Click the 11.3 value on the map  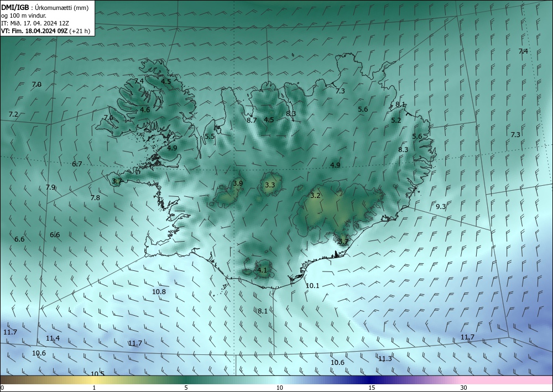coord(385,359)
